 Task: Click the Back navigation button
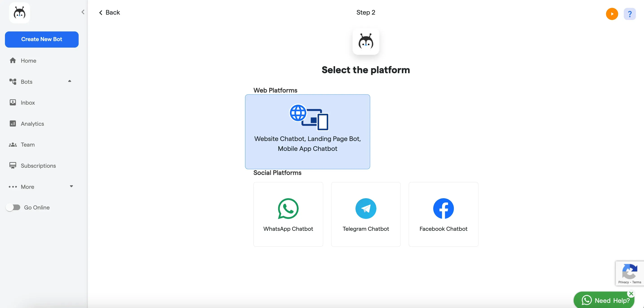(x=109, y=12)
